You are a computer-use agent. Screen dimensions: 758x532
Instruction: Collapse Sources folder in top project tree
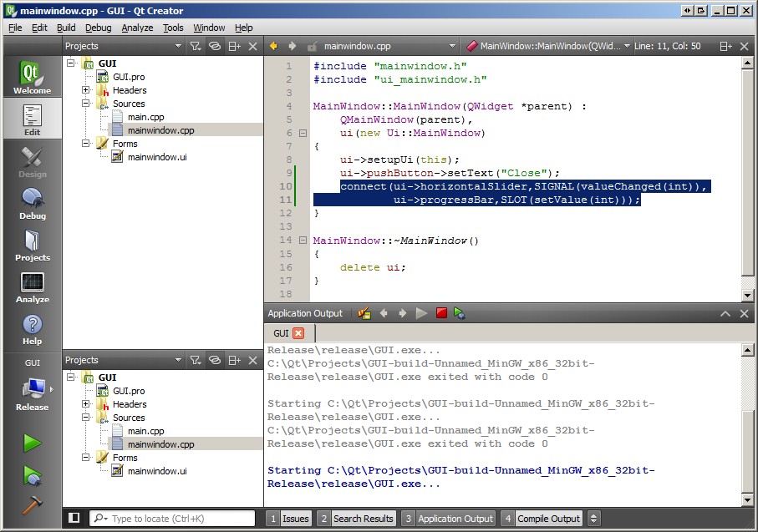[x=85, y=103]
